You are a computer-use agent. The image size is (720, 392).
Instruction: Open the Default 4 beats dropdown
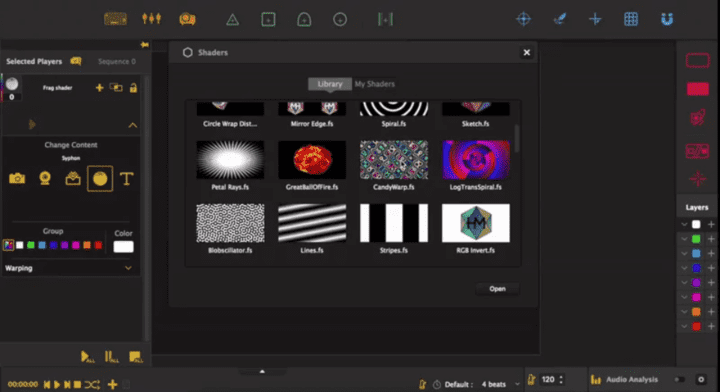(518, 384)
